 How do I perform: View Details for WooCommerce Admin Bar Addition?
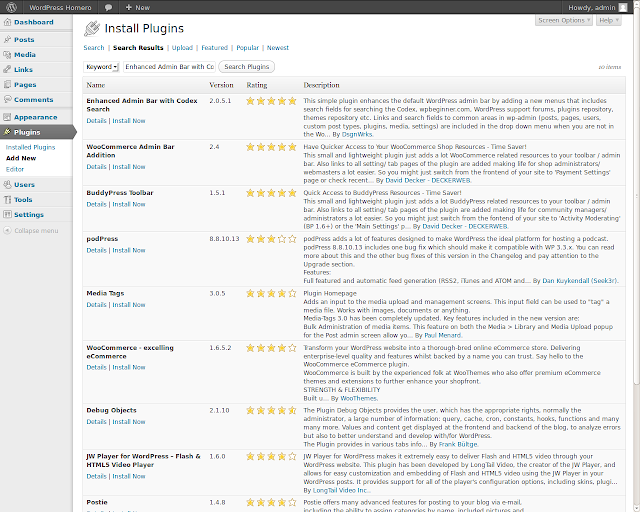96,167
